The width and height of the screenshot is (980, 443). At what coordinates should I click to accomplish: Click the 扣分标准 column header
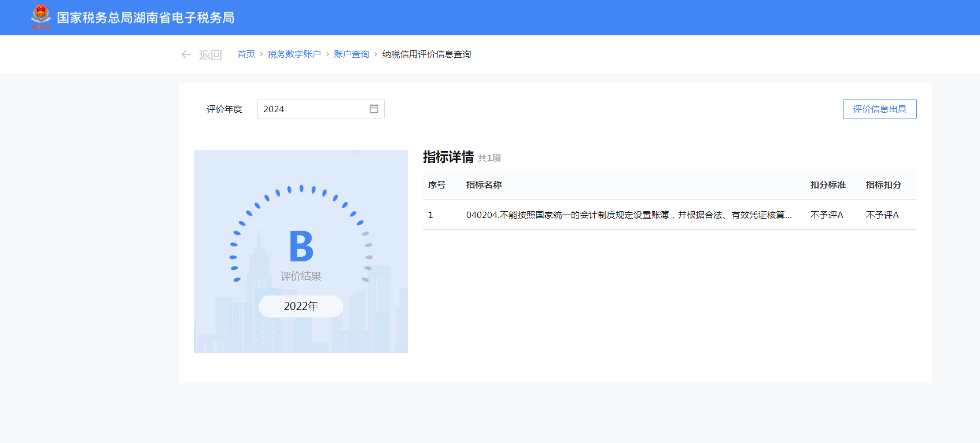(828, 185)
